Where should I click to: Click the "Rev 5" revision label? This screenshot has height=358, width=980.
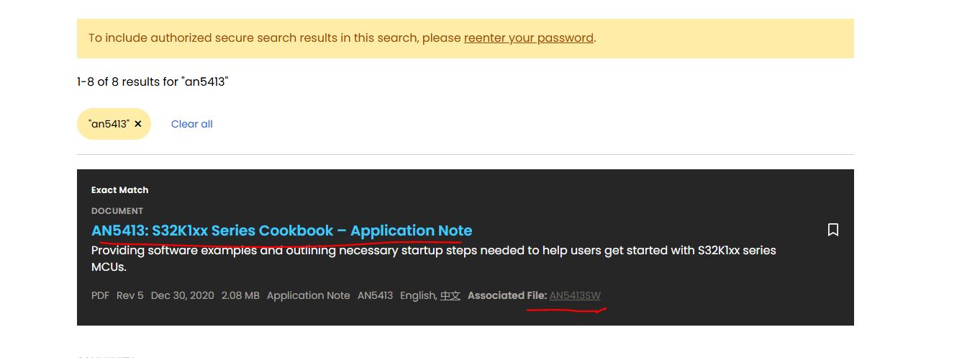[130, 295]
